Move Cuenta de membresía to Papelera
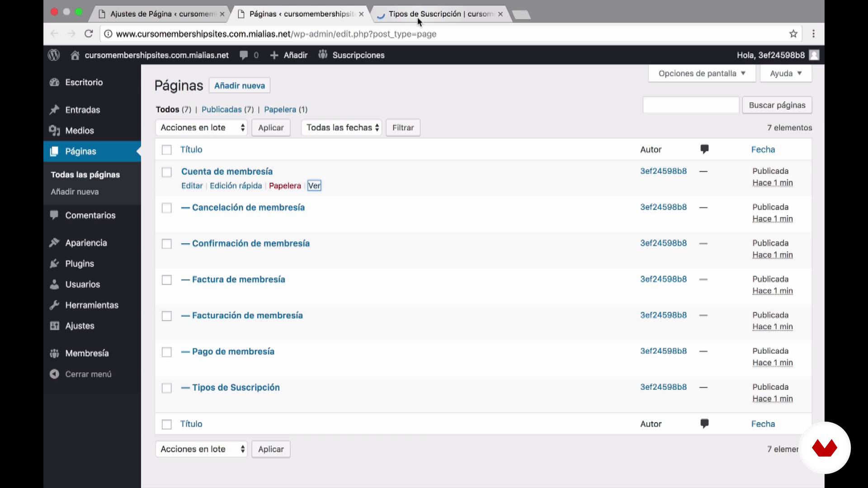The image size is (868, 488). tap(285, 186)
